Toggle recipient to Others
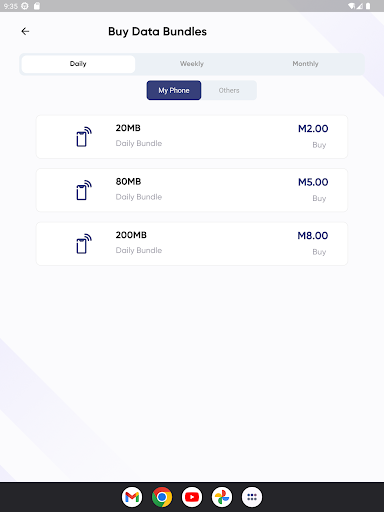Viewport: 384px width, 512px height. tap(229, 90)
